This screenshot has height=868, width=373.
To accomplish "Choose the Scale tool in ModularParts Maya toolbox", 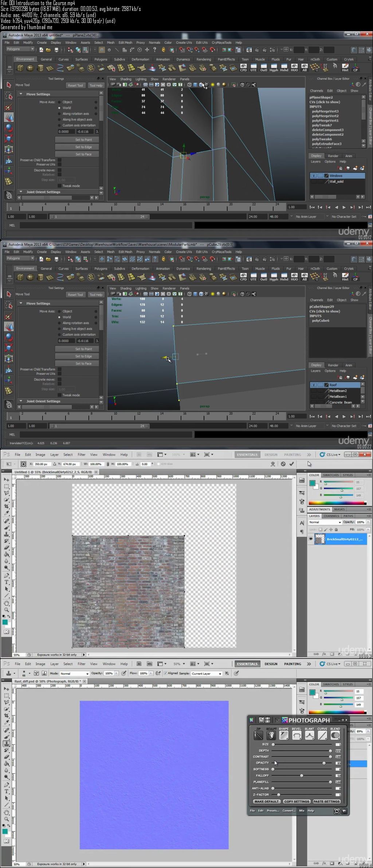I will (9, 348).
